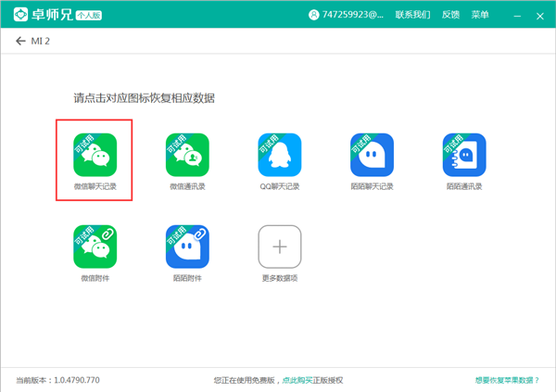This screenshot has width=556, height=392.
Task: Open 联系我们 contact us menu
Action: coord(412,15)
